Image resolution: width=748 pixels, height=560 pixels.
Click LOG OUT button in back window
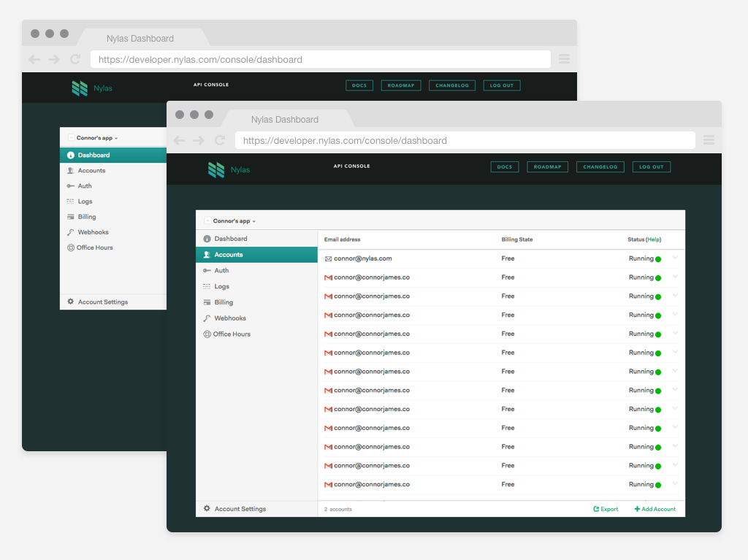coord(501,85)
